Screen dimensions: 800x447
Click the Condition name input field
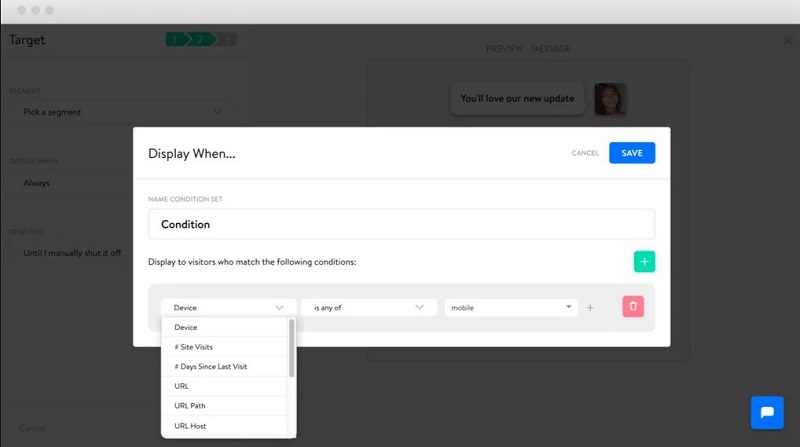tap(402, 224)
